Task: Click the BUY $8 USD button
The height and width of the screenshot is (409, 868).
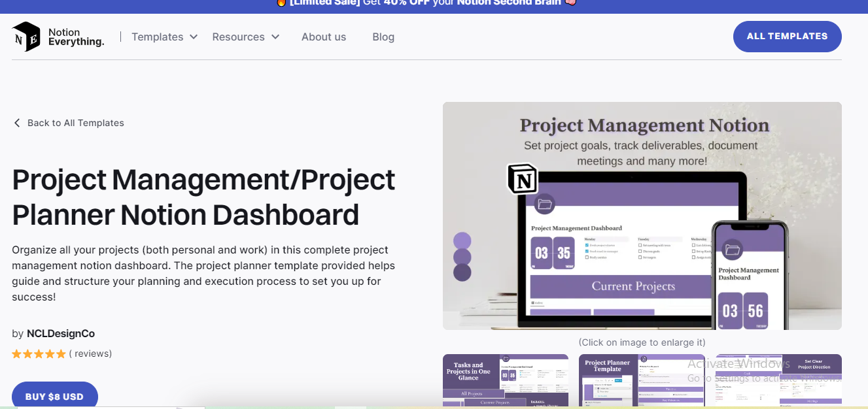Action: click(x=55, y=396)
